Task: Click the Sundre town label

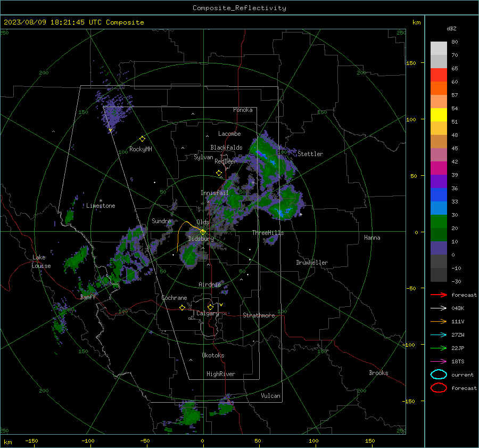Action: click(x=161, y=221)
